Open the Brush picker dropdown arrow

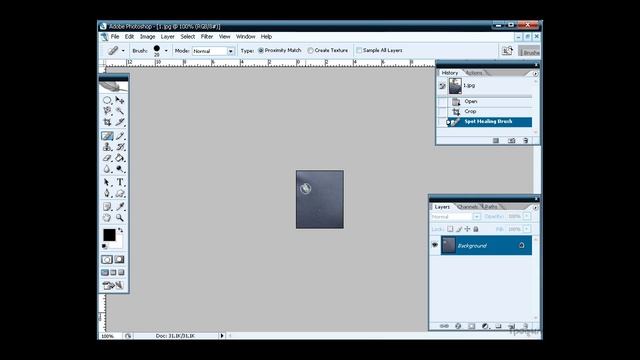pyautogui.click(x=166, y=51)
